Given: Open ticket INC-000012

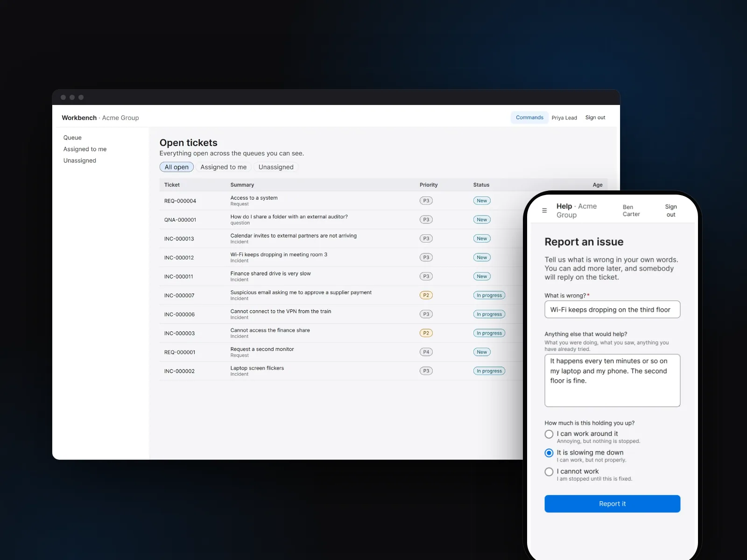Looking at the screenshot, I should click(x=179, y=258).
